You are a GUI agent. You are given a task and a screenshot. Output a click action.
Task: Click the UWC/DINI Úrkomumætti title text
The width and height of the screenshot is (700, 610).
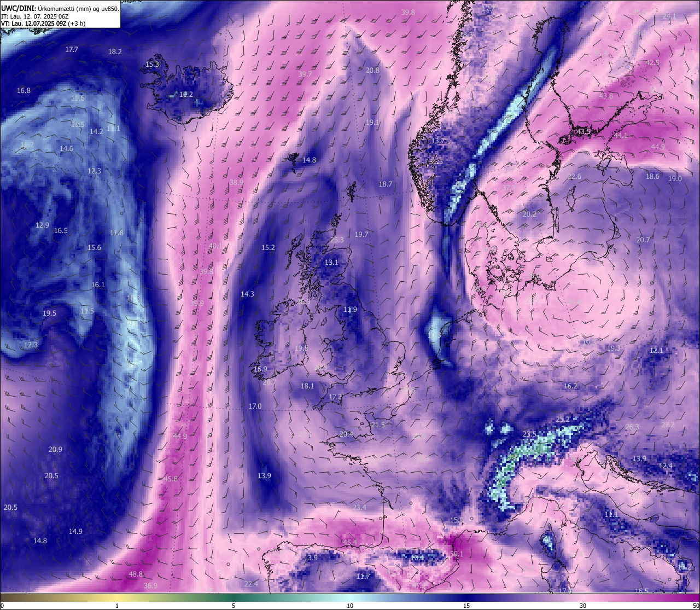pyautogui.click(x=60, y=9)
